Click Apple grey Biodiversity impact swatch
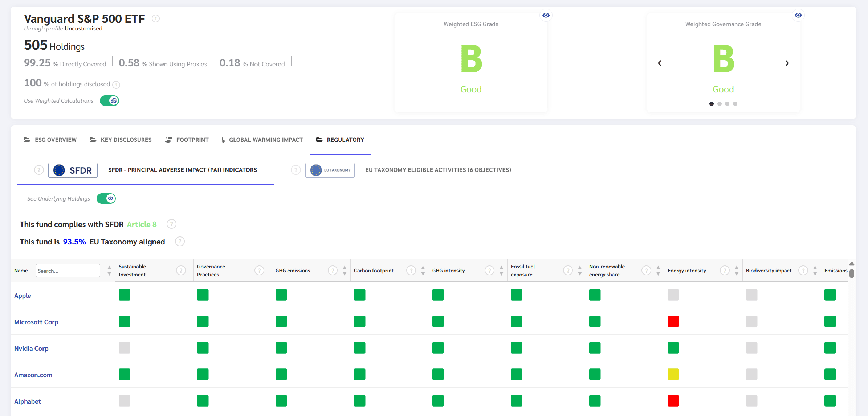 pyautogui.click(x=752, y=295)
